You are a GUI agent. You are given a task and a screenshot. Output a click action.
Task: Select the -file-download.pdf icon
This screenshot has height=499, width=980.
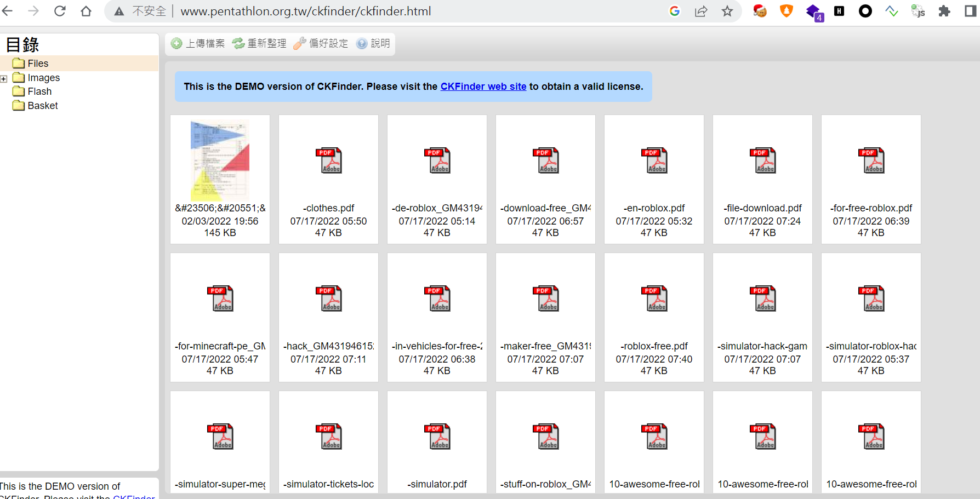(762, 160)
